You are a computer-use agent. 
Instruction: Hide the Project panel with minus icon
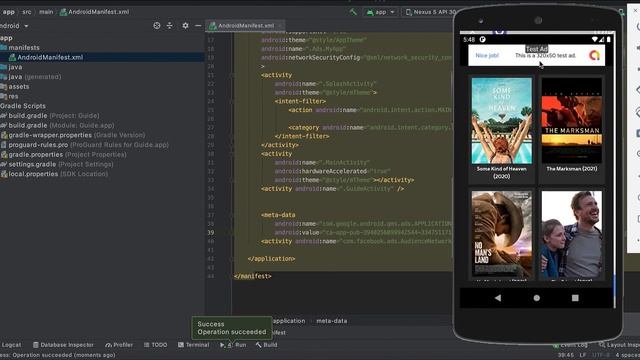click(198, 25)
